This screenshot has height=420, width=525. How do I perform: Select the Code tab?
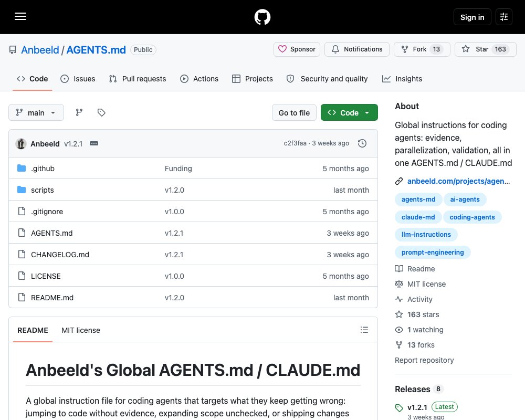coord(32,79)
